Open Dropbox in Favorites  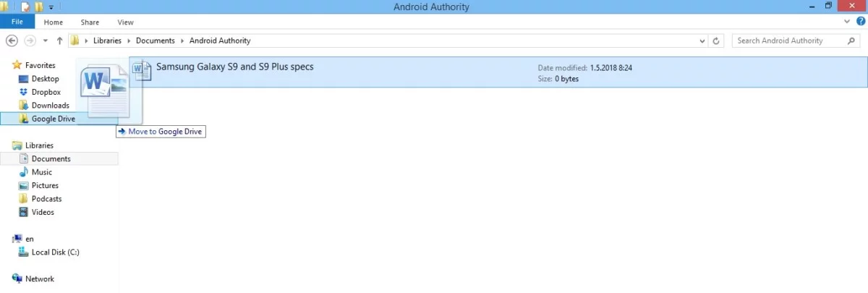tap(46, 92)
